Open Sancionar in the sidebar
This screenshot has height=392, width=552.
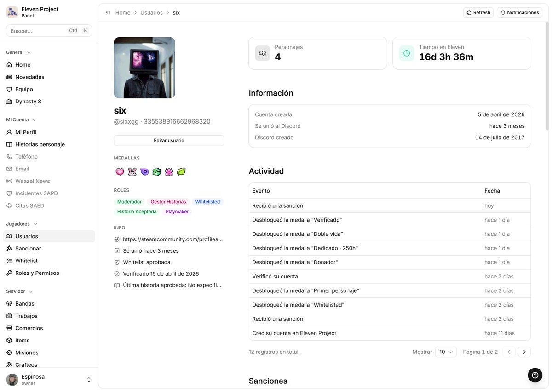(x=49, y=249)
